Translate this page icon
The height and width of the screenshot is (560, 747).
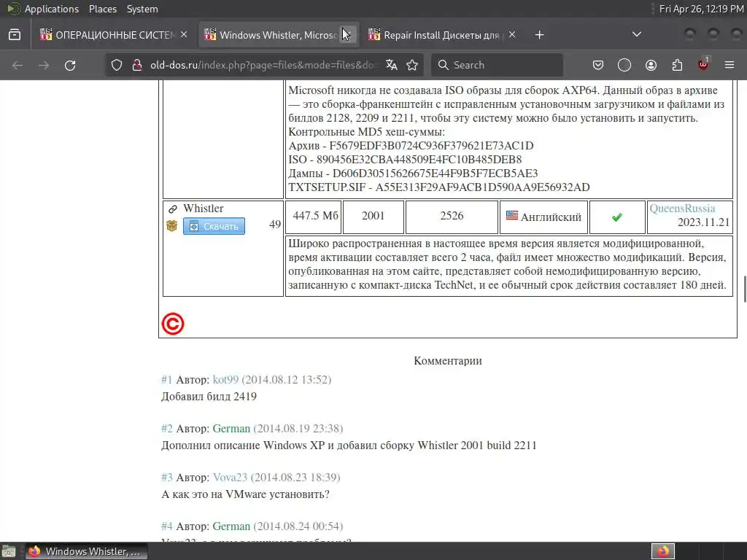[392, 65]
